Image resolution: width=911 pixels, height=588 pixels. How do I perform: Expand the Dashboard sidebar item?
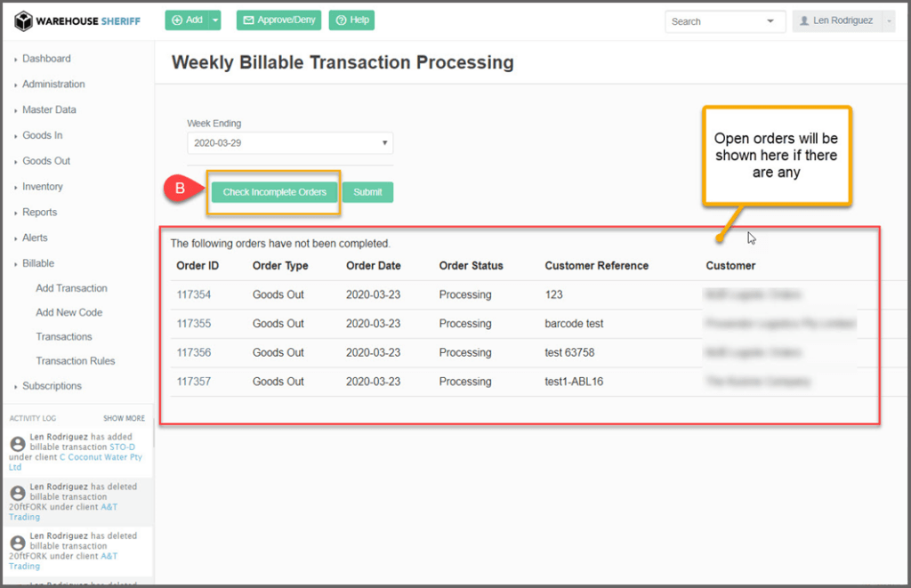pos(46,59)
